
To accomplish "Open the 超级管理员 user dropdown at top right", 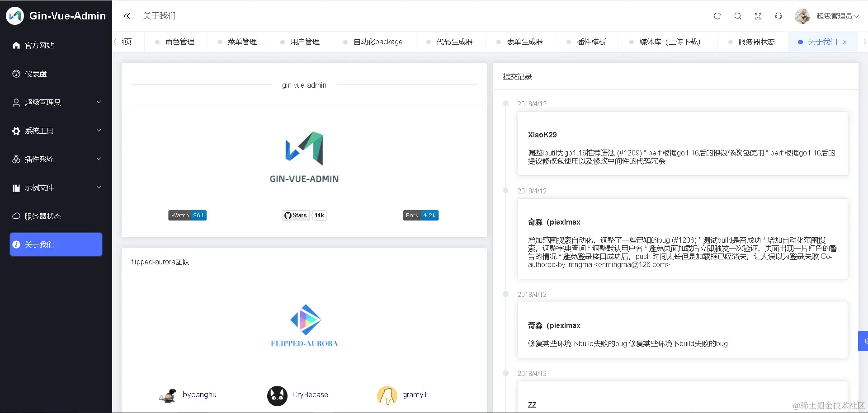I will coord(838,16).
